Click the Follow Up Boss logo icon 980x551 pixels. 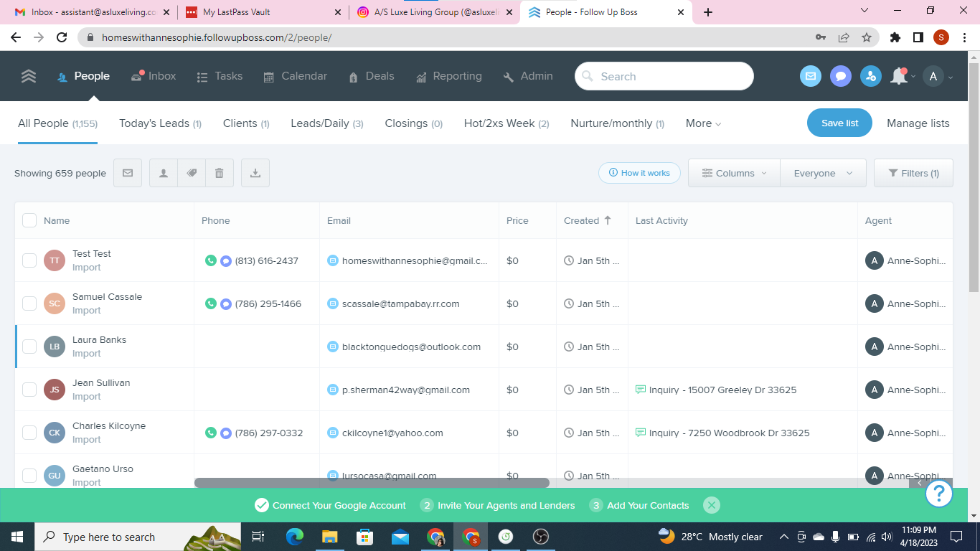point(29,76)
